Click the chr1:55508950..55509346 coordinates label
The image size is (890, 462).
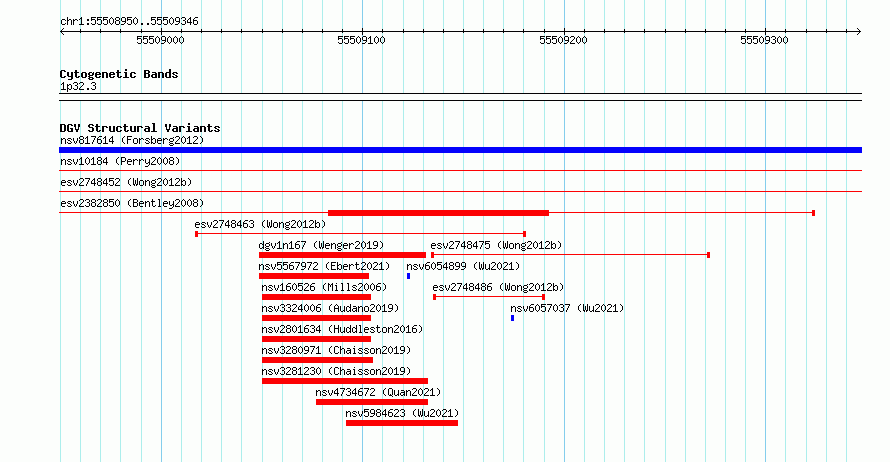(129, 21)
